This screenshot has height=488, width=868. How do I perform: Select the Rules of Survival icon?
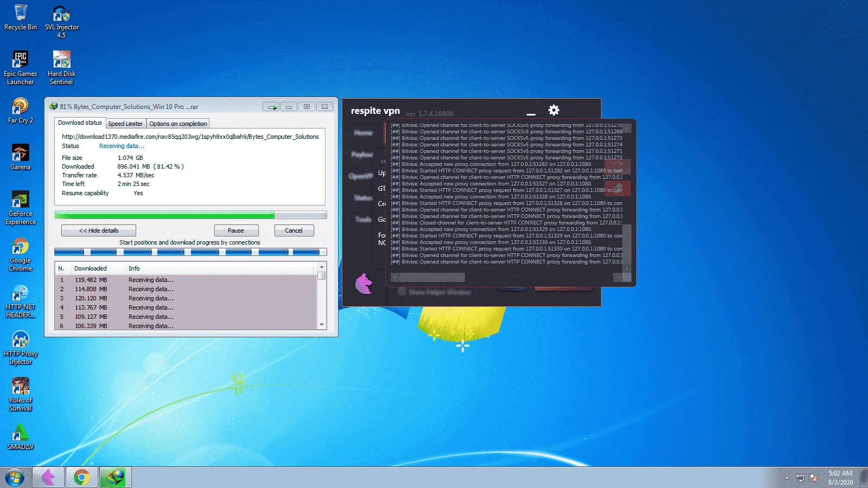[21, 394]
